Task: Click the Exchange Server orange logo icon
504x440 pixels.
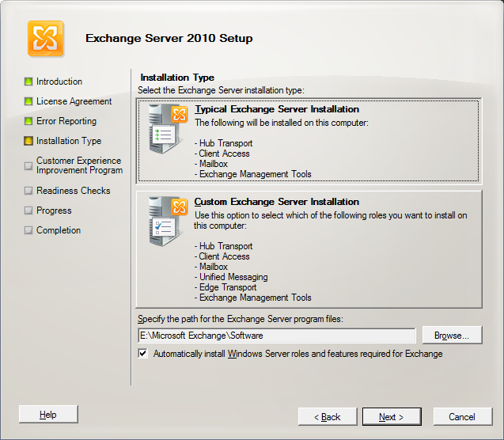Action: coord(45,39)
